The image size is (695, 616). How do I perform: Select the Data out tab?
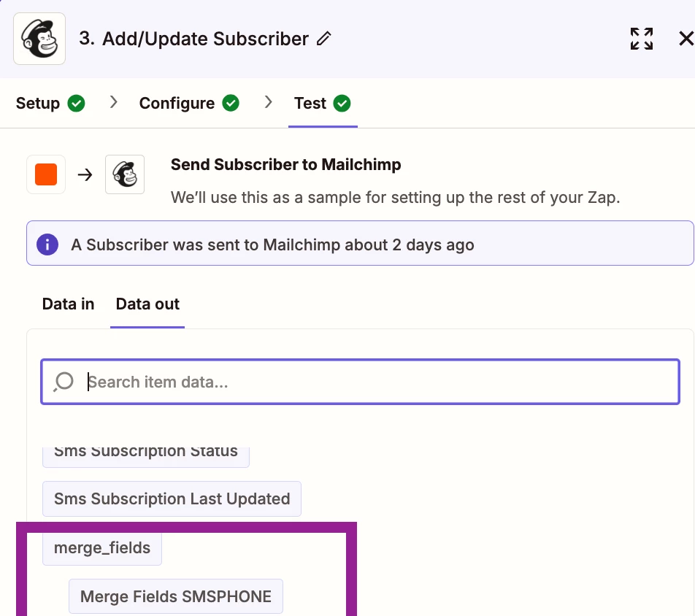click(147, 304)
